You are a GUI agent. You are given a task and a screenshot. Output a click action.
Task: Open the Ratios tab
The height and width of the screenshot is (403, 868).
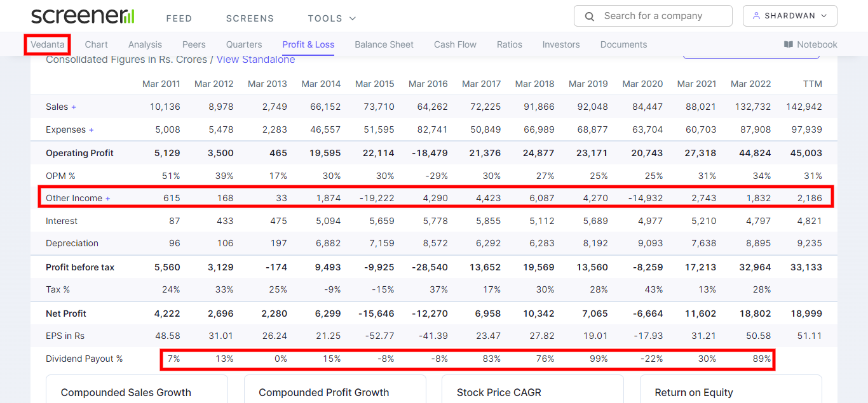(509, 44)
